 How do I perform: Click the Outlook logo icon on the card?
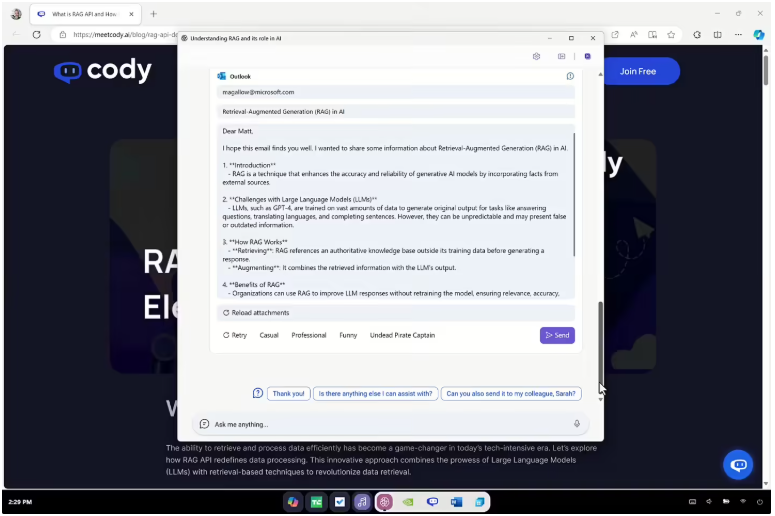(x=221, y=76)
